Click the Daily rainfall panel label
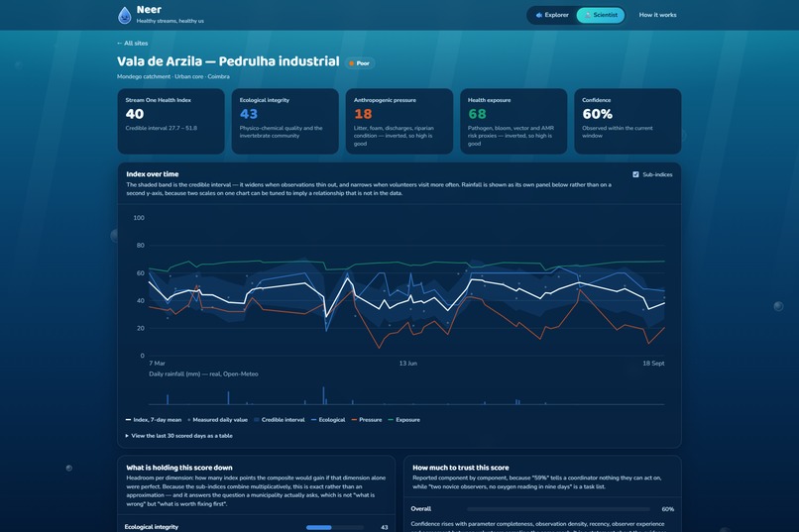799x532 pixels. point(203,374)
